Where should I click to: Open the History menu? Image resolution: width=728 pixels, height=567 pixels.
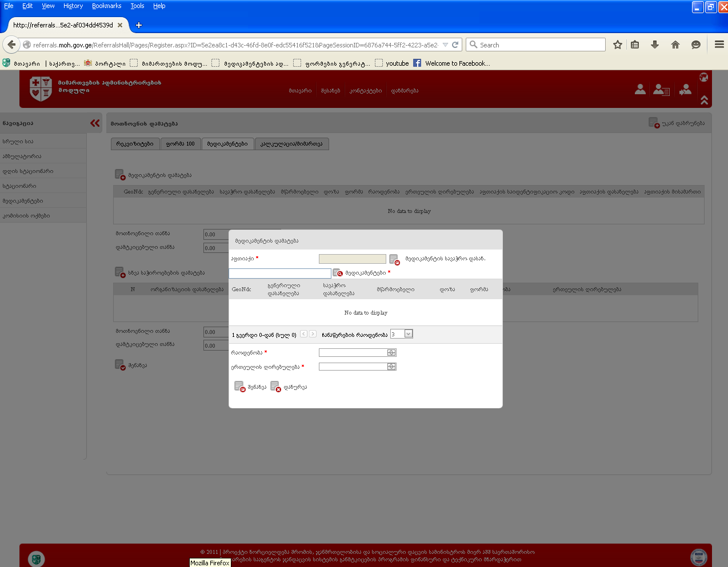point(73,6)
